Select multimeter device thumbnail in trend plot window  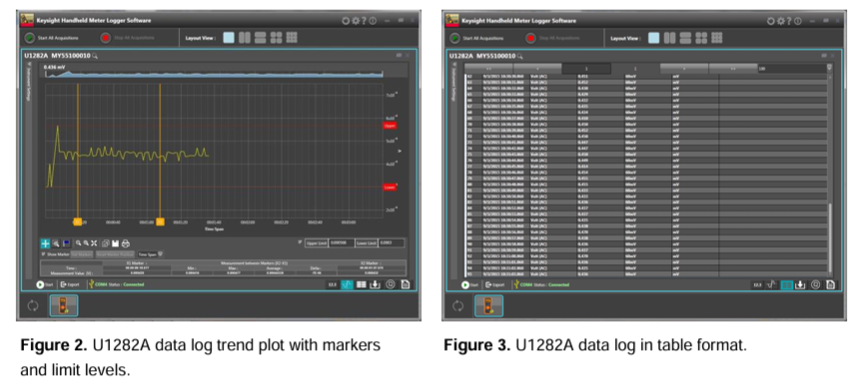(x=64, y=306)
